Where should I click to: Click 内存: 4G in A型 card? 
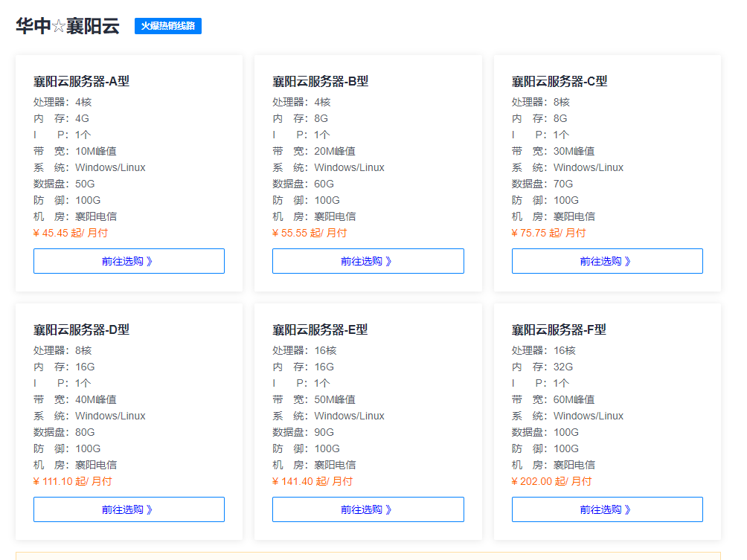click(x=61, y=118)
